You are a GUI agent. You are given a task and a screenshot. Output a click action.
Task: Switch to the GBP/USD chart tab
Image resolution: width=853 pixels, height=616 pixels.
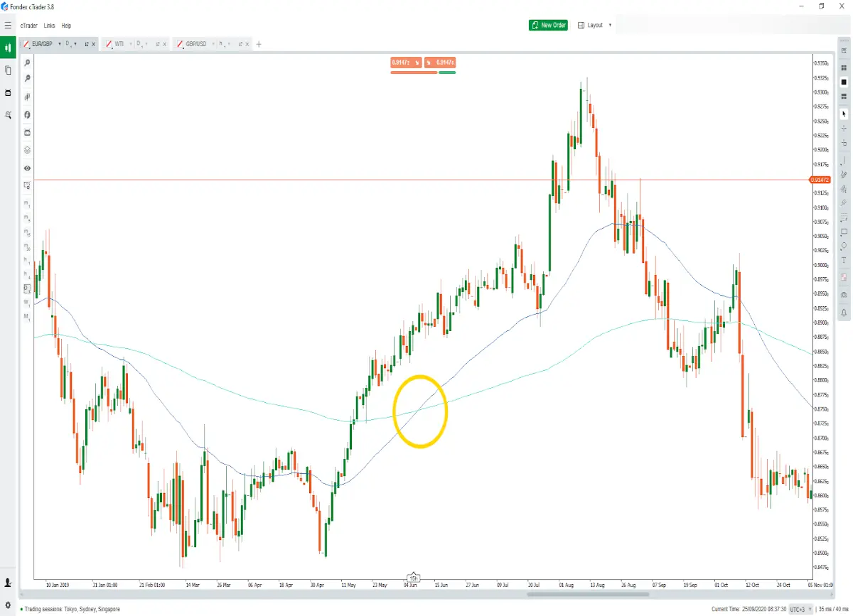196,44
